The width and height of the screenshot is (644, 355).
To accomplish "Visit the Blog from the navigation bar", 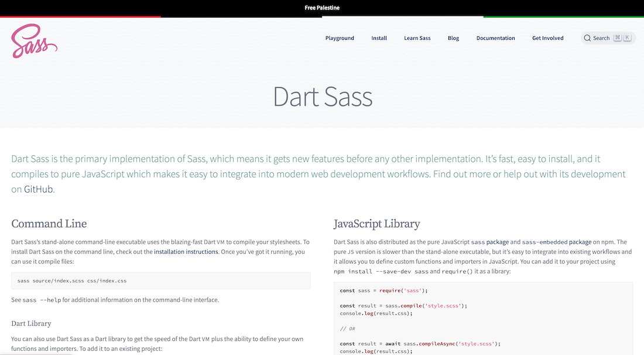I will pos(453,37).
